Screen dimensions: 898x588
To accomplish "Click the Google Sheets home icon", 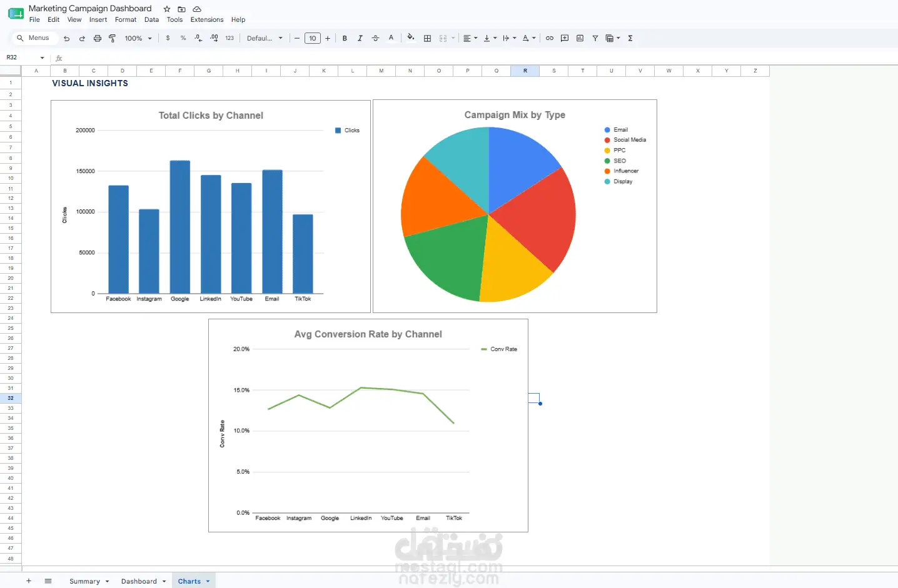I will [x=16, y=13].
